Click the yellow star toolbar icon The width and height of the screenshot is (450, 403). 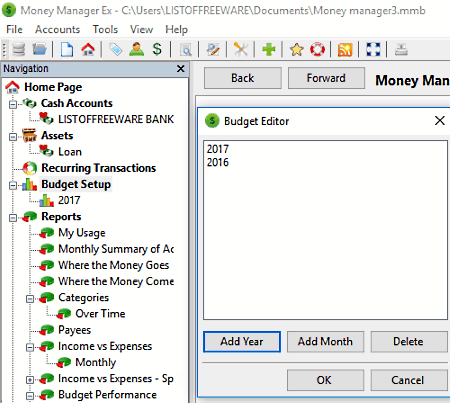tap(296, 50)
